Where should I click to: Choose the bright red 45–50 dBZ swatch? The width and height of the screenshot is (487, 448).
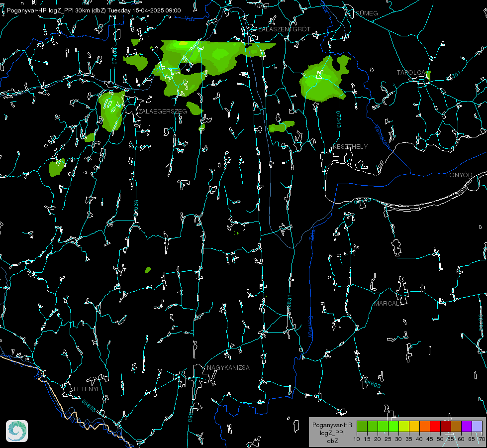[x=435, y=426]
